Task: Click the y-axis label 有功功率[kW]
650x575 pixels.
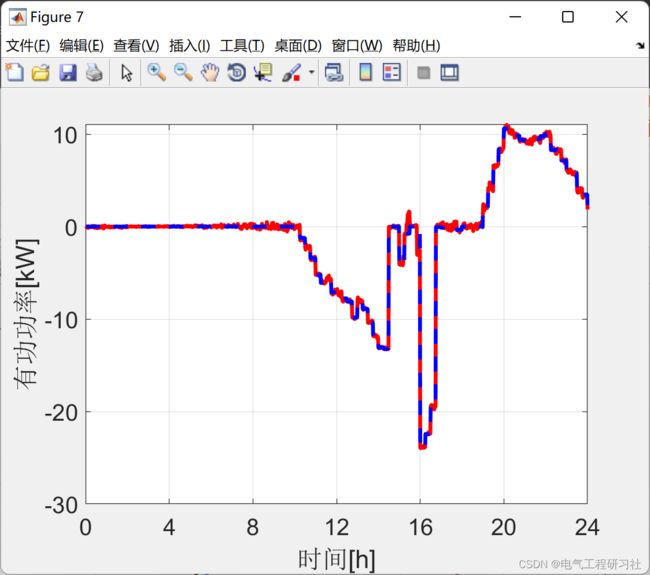Action: coord(27,314)
